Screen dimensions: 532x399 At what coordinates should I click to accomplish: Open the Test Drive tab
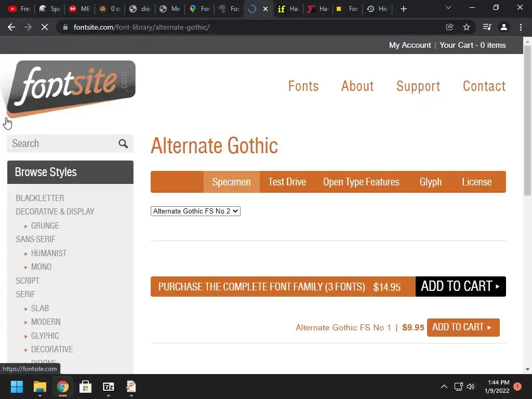[287, 182]
